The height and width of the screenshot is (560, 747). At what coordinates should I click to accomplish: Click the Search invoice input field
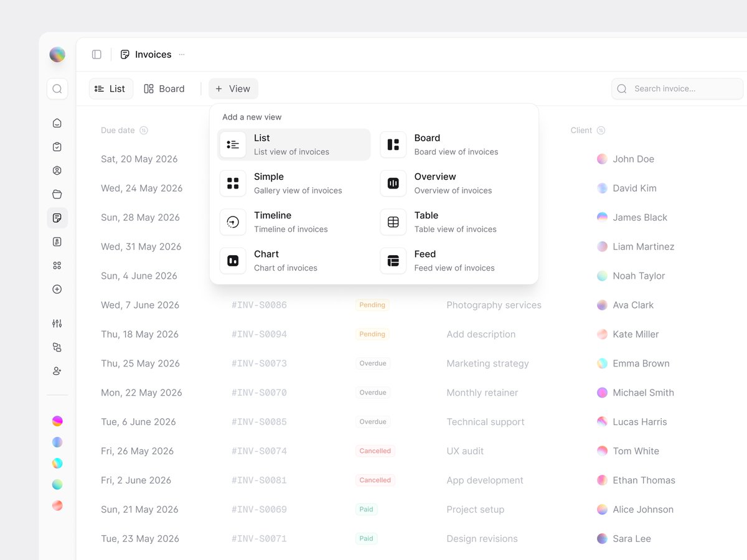click(677, 89)
